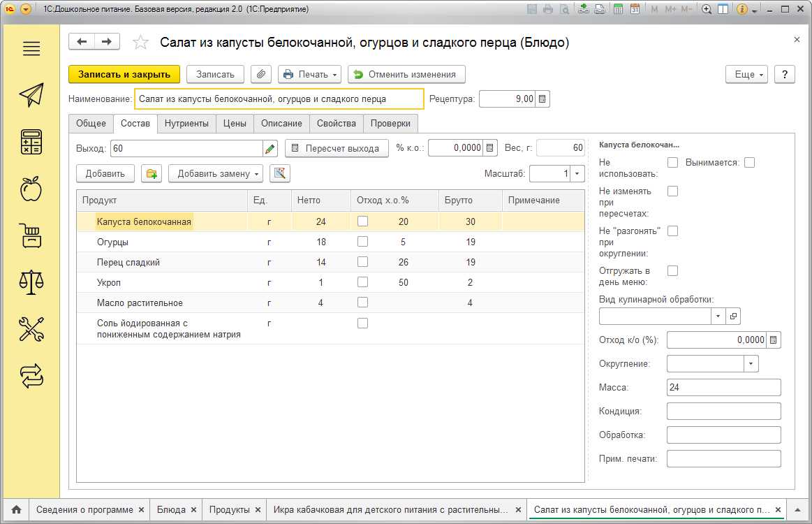Open the calculator sidebar section

(31, 142)
